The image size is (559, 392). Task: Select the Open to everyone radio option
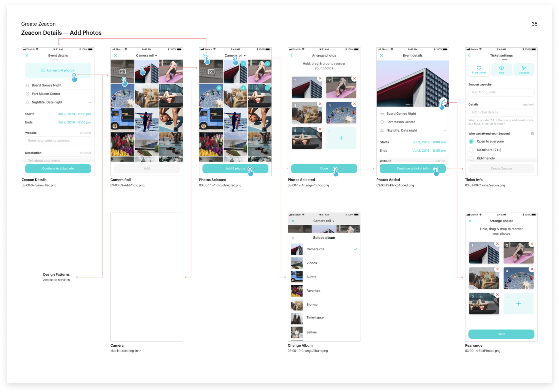471,141
